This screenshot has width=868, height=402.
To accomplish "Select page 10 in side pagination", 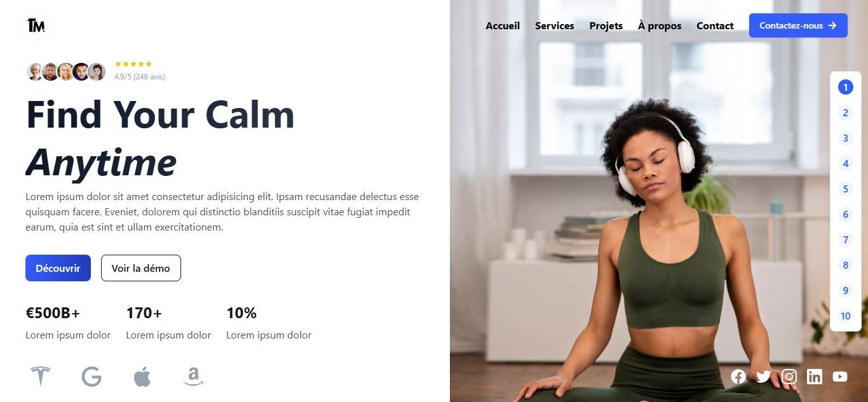I will 845,316.
